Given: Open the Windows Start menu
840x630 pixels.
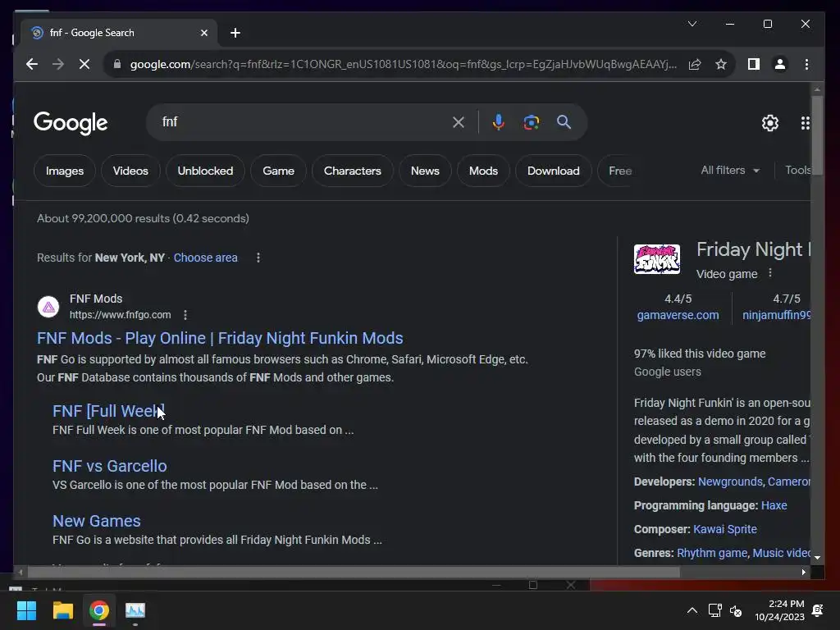Looking at the screenshot, I should point(26,610).
